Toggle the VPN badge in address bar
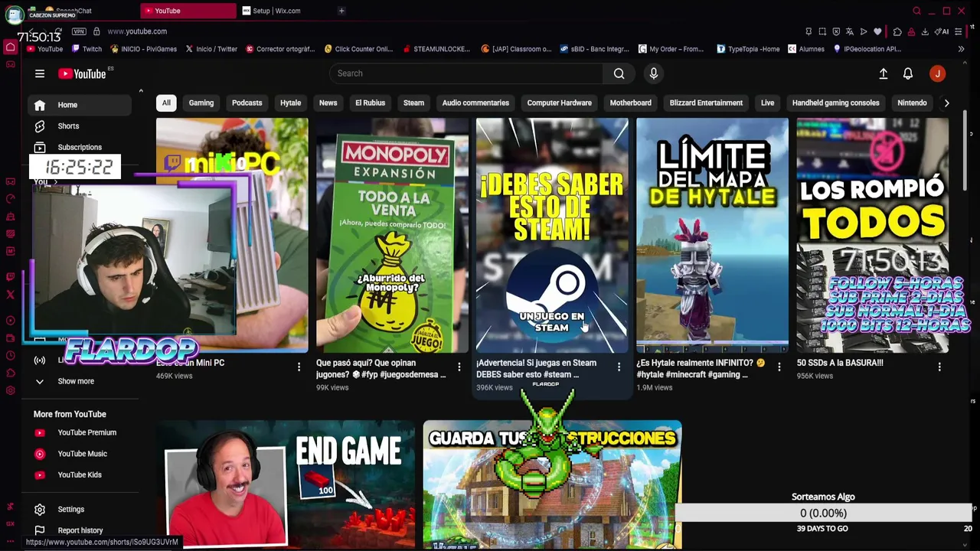Screen dimensions: 980x551 [x=79, y=31]
